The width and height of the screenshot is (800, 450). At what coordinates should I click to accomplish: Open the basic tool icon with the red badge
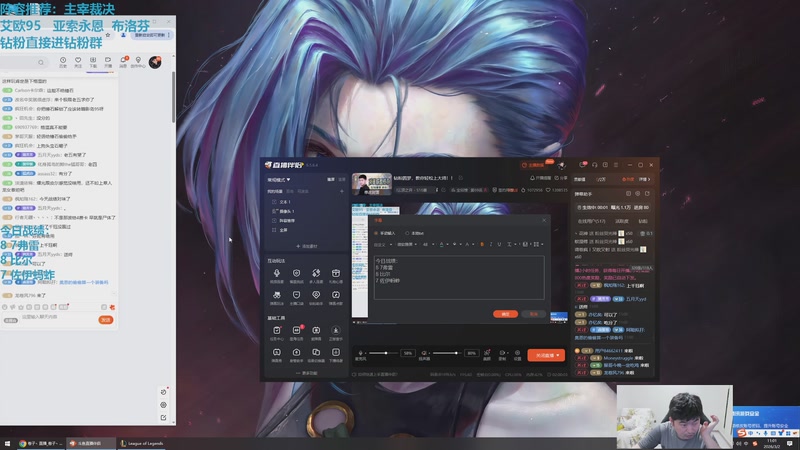pyautogui.click(x=296, y=331)
